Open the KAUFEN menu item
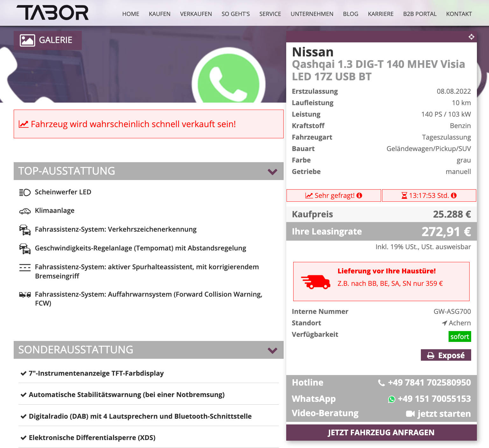The height and width of the screenshot is (448, 489). pos(159,14)
